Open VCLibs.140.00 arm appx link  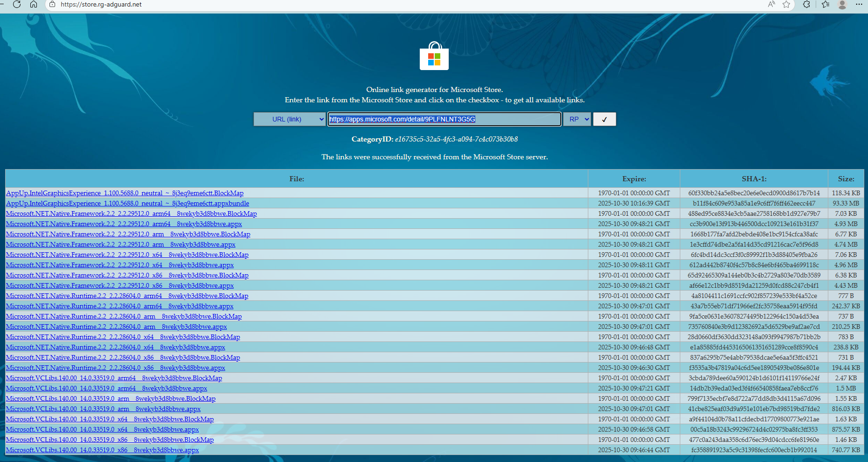[103, 409]
